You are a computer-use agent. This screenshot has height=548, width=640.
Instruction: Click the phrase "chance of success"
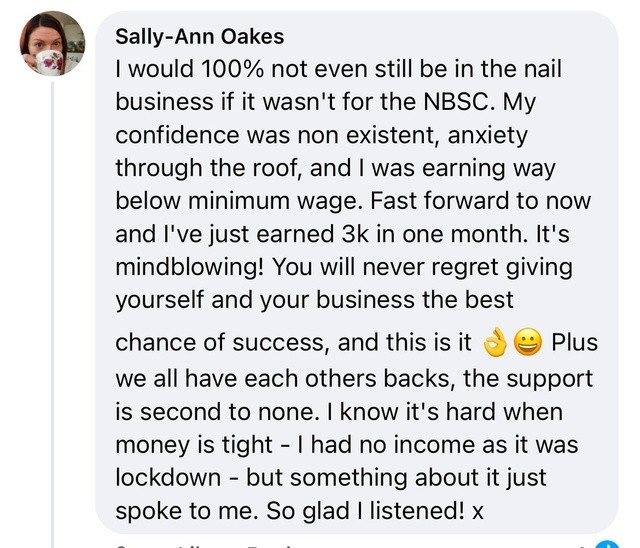(x=223, y=343)
